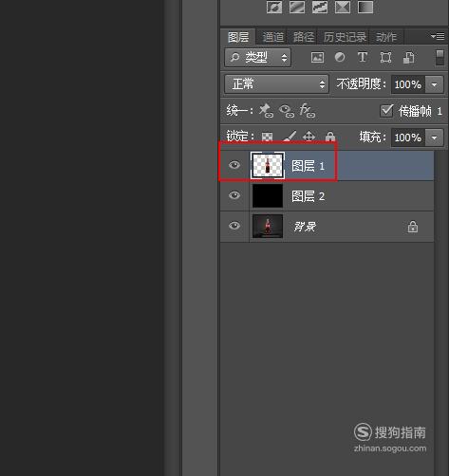Click lock transparent pixels icon

tap(267, 137)
